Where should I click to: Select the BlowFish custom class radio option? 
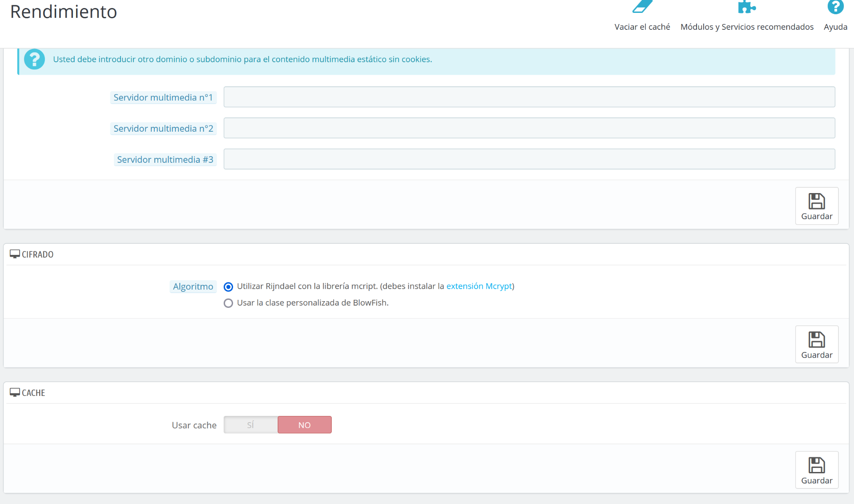coord(228,303)
